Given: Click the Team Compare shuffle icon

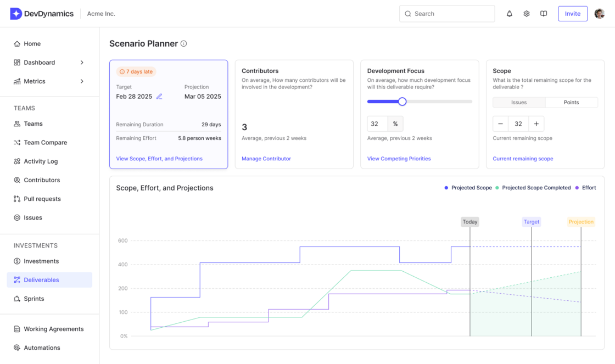Looking at the screenshot, I should click(x=17, y=142).
